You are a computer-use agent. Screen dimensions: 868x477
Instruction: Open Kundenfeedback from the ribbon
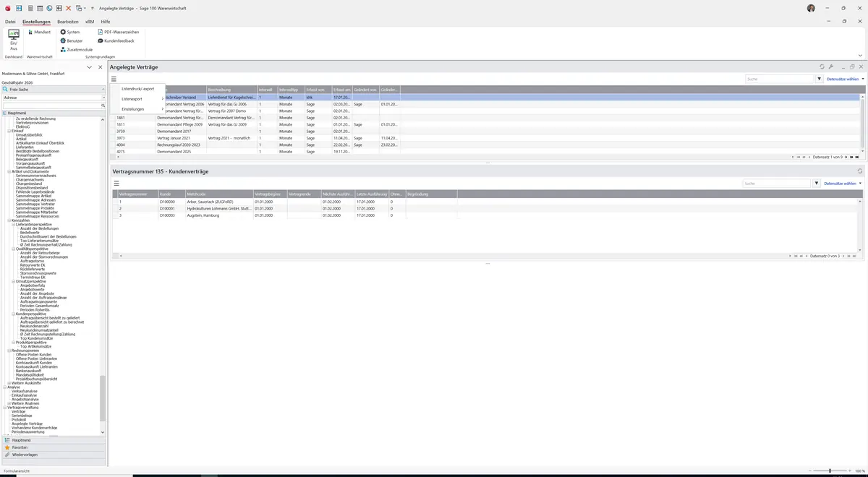point(116,40)
